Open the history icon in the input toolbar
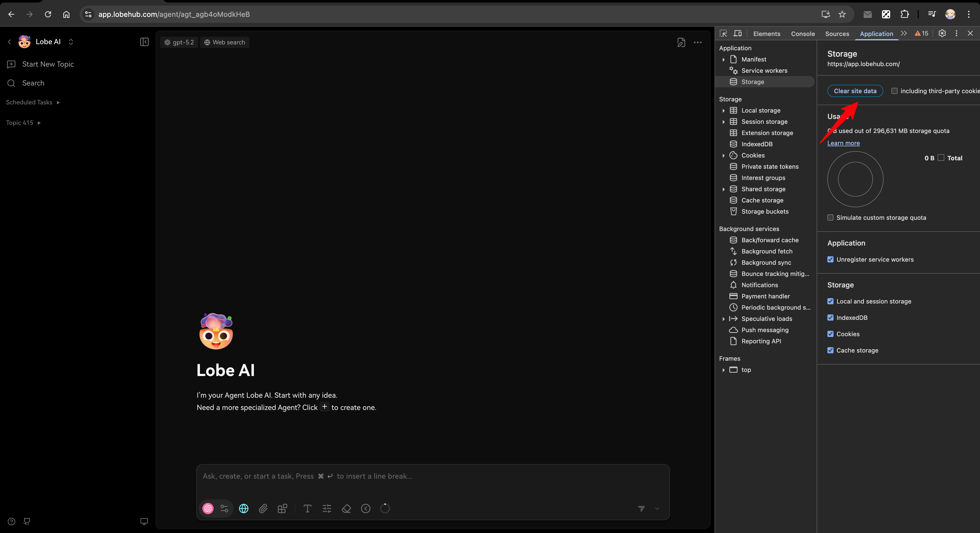 (x=366, y=508)
